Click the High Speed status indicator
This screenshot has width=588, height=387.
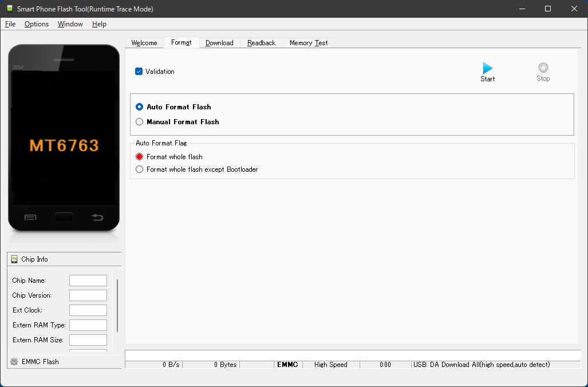point(330,364)
